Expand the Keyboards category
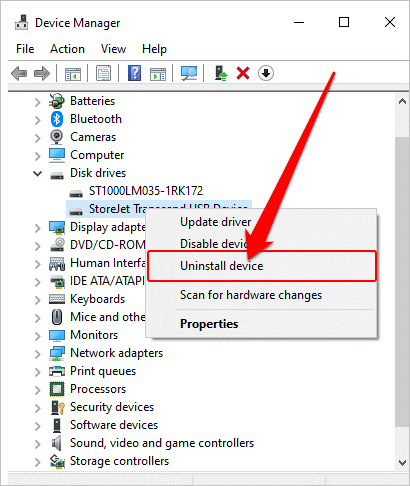Screen dimensions: 410x486 pos(37,300)
